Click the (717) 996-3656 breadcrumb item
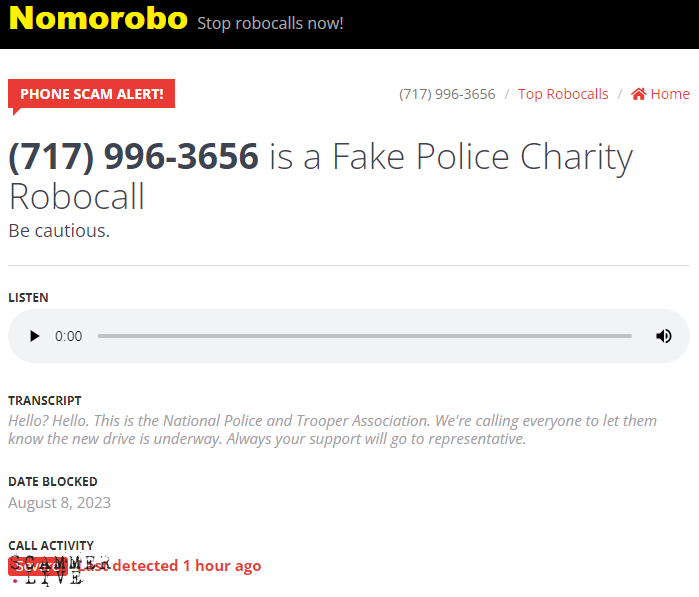 pos(447,94)
